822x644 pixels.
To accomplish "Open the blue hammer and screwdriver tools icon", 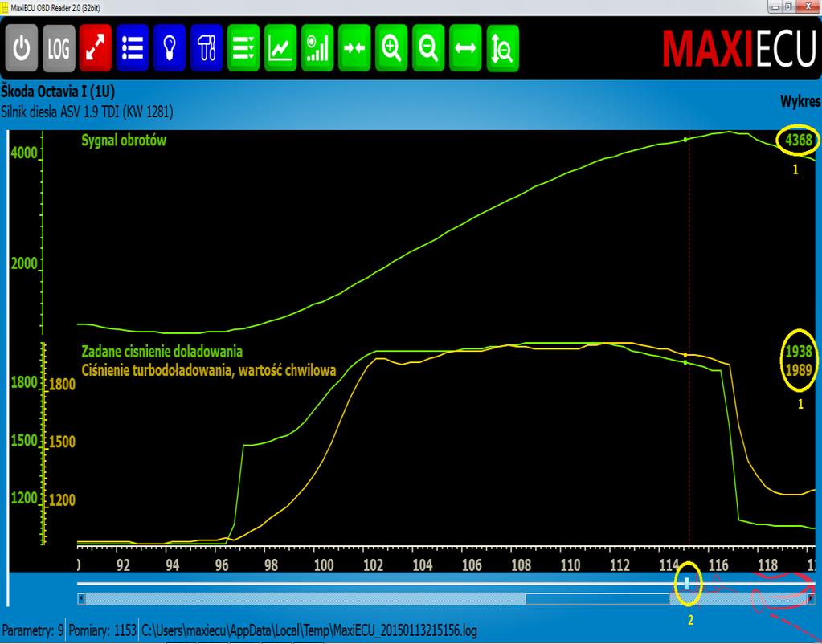I will [207, 47].
